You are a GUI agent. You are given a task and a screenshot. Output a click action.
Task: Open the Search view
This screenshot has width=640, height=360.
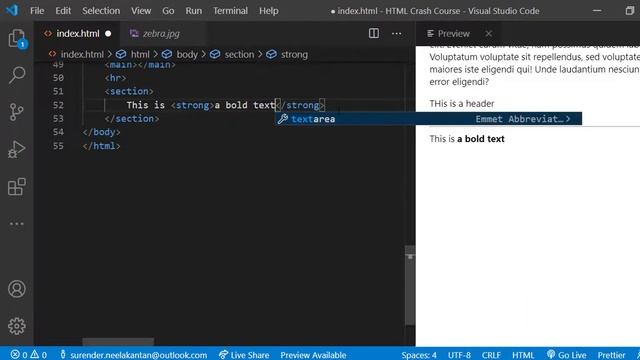click(x=17, y=75)
